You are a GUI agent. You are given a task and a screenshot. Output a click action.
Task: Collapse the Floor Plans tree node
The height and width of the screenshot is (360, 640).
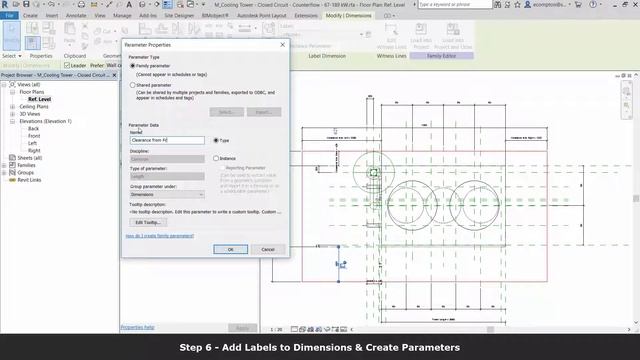point(12,92)
